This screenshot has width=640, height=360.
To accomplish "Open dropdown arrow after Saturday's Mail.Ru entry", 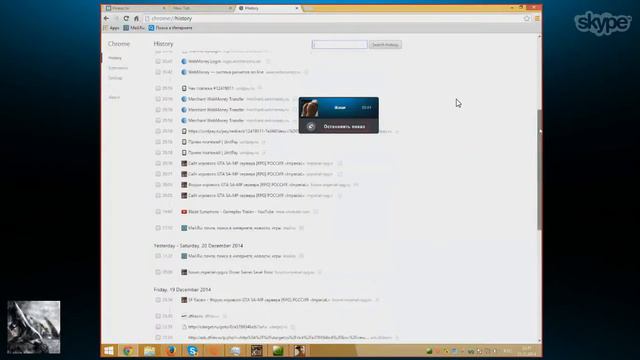I will pyautogui.click(x=301, y=256).
